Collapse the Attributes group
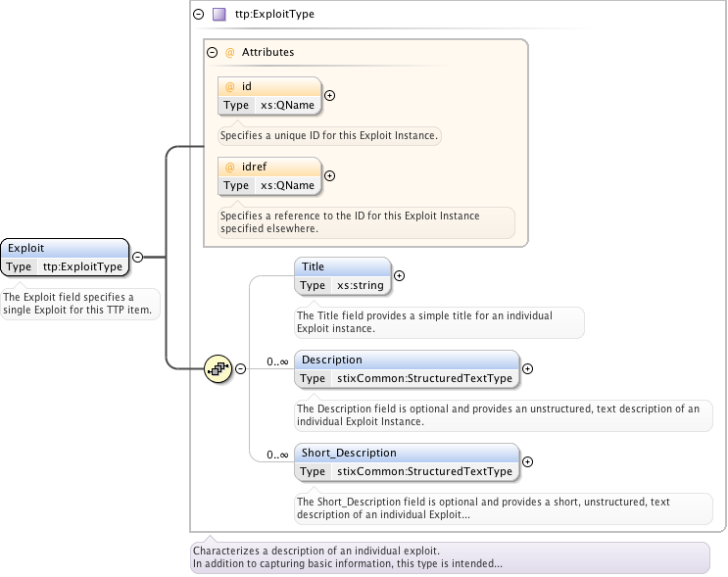 (212, 52)
